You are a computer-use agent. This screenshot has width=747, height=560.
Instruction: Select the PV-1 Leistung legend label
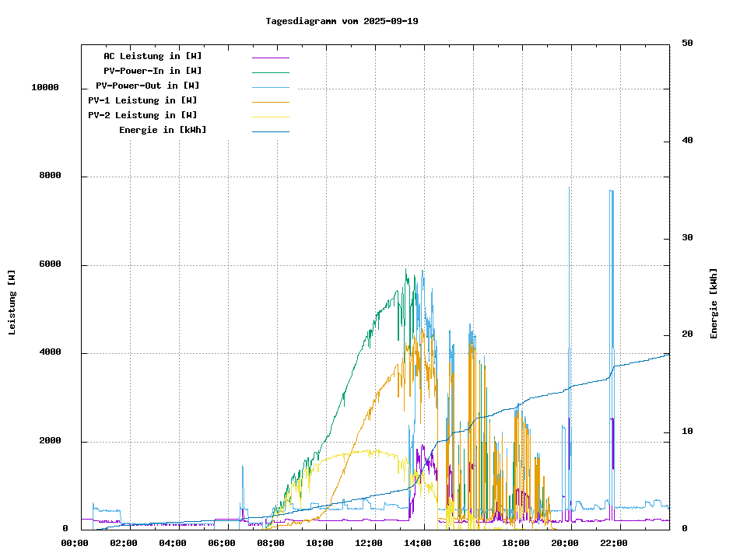(x=142, y=100)
